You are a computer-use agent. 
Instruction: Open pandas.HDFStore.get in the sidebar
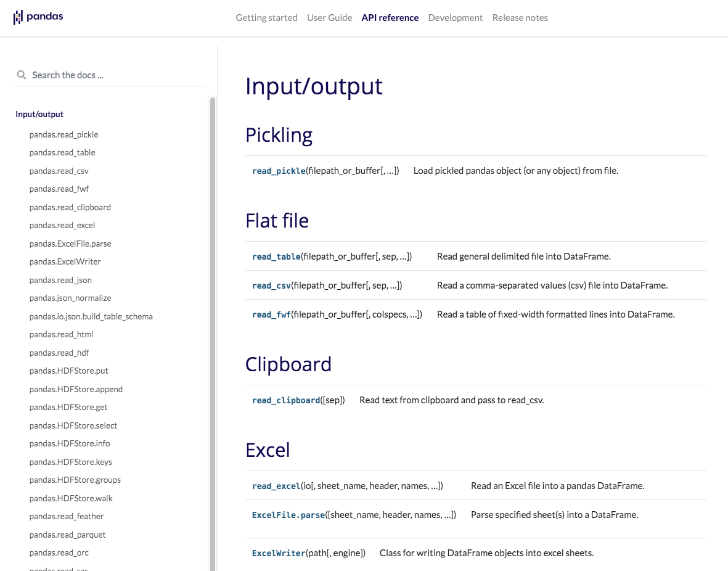[68, 408]
